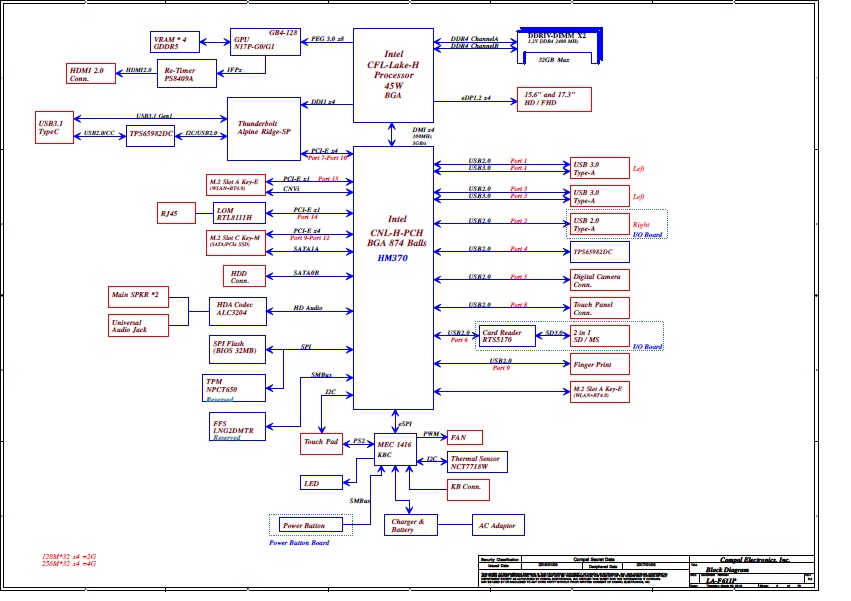Image resolution: width=851 pixels, height=601 pixels.
Task: Click the SATA0B label
Action: [x=306, y=273]
